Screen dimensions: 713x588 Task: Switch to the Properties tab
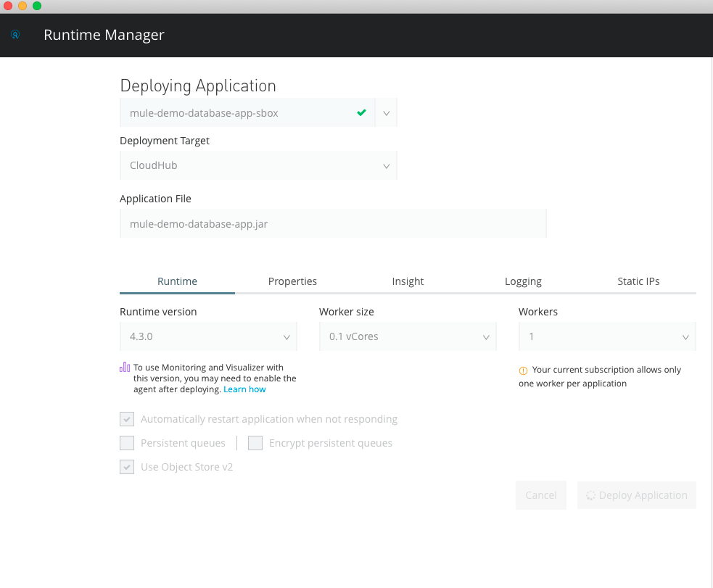tap(292, 281)
